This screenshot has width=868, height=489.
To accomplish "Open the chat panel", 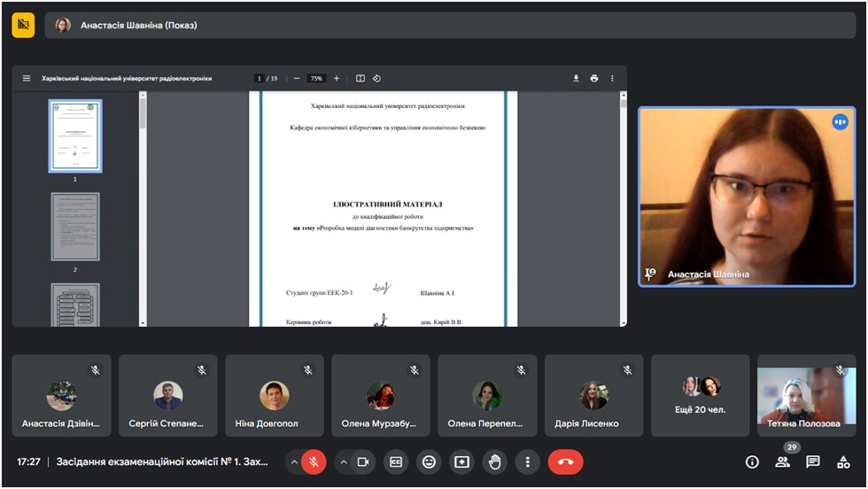I will pos(813,462).
